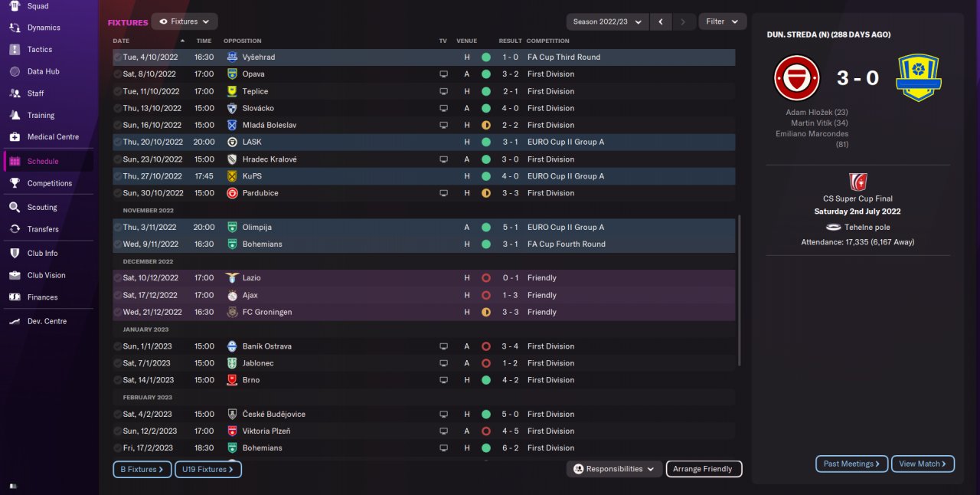The height and width of the screenshot is (495, 980).
Task: Select the row circle for Brno fixture
Action: [118, 380]
